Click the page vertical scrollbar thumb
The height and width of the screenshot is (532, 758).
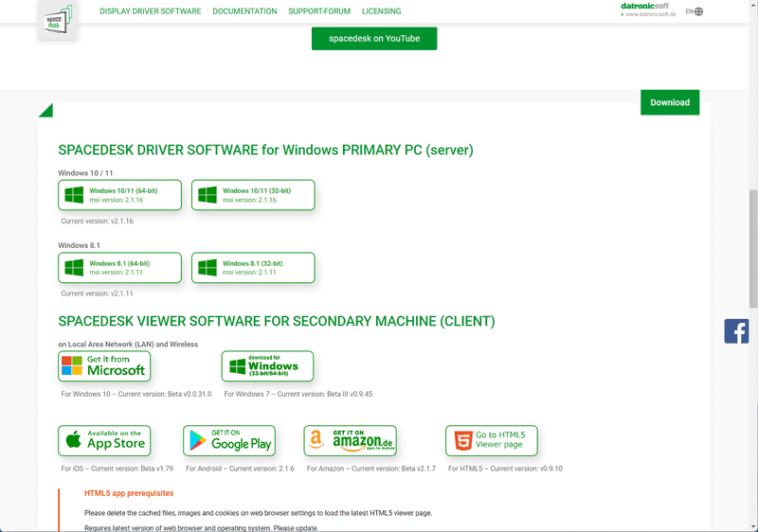tap(753, 249)
